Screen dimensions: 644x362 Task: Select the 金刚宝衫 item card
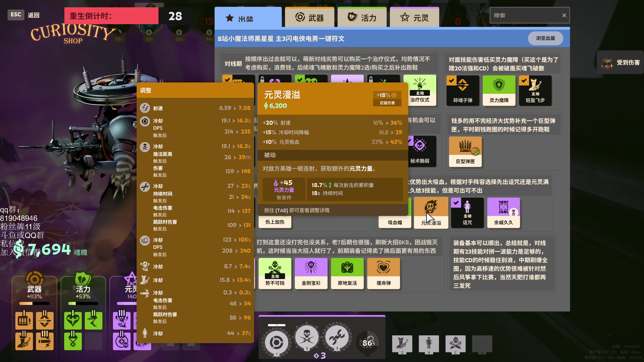click(311, 274)
